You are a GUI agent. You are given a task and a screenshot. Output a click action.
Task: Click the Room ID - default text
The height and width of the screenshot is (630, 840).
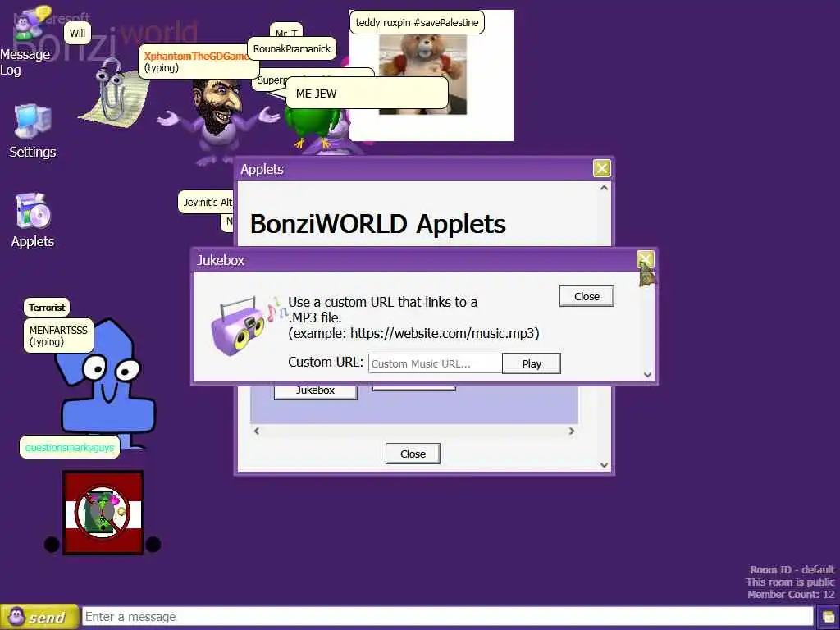(792, 569)
